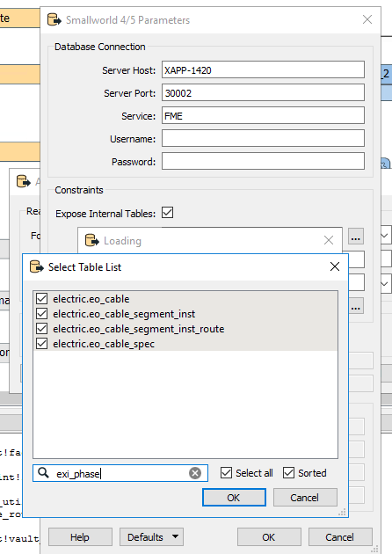This screenshot has width=392, height=554.
Task: Click Help in the Parameters dialog
Action: point(80,537)
